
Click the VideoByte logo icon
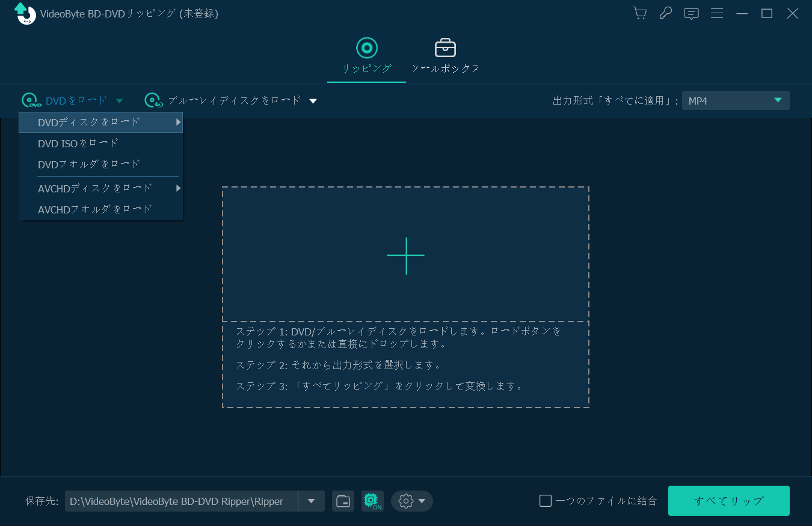pyautogui.click(x=24, y=13)
